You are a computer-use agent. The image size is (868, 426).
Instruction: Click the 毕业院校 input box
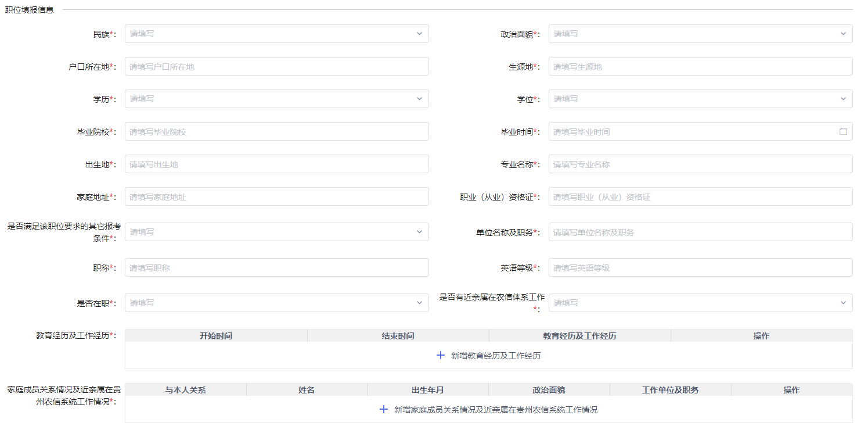[276, 131]
